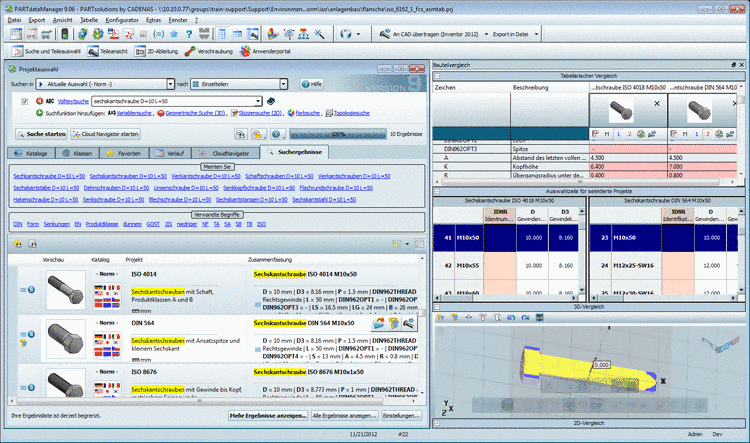The height and width of the screenshot is (443, 750).
Task: Click the Hilfe button
Action: coord(312,84)
